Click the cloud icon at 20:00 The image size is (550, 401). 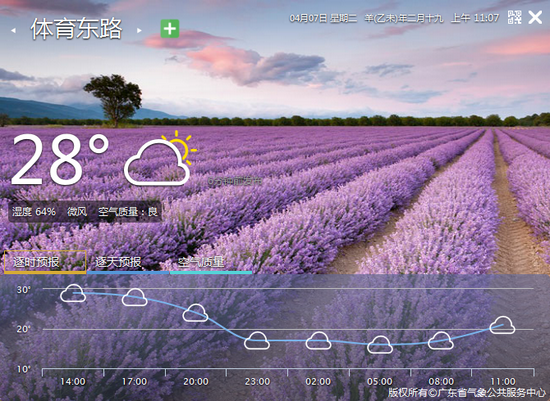point(195,313)
